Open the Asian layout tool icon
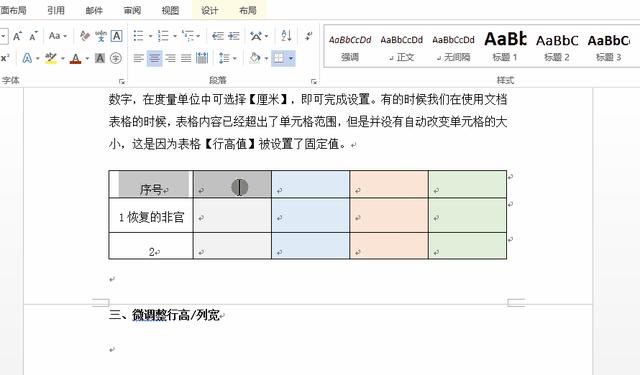 [256, 36]
